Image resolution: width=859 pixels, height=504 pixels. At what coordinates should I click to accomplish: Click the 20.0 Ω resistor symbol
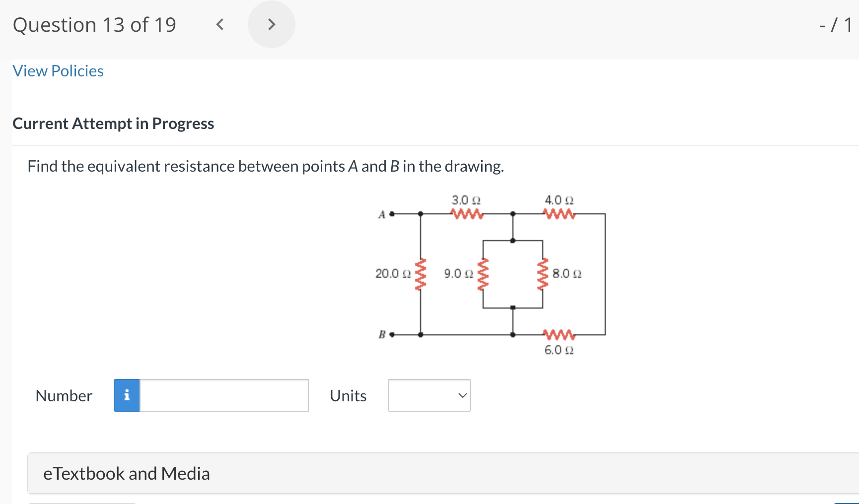421,273
